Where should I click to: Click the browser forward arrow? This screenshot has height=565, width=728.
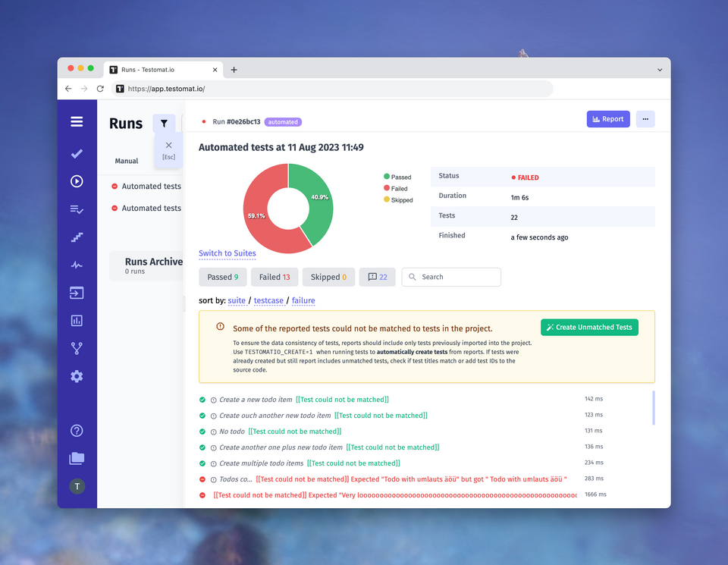[x=84, y=89]
